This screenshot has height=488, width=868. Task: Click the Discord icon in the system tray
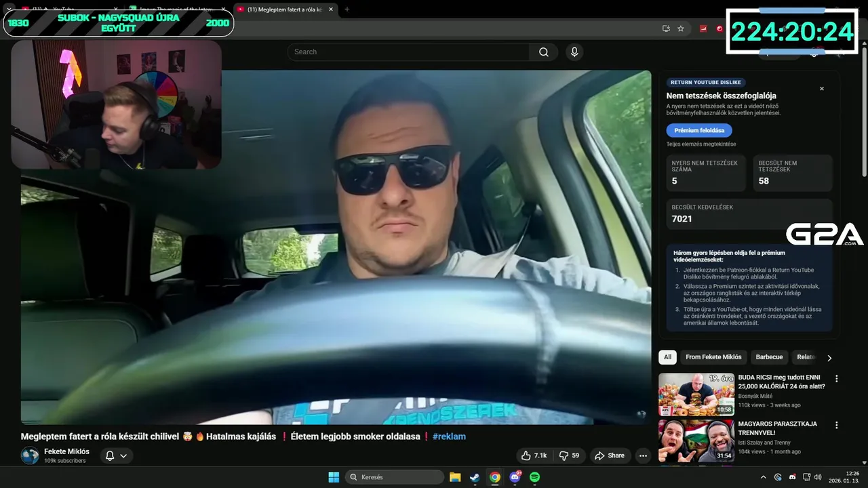click(x=792, y=477)
